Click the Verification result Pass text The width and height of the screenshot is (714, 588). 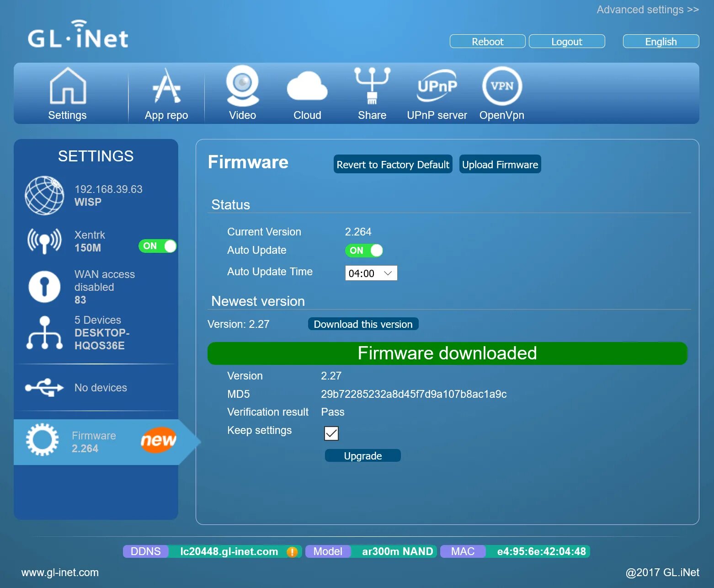pos(332,412)
